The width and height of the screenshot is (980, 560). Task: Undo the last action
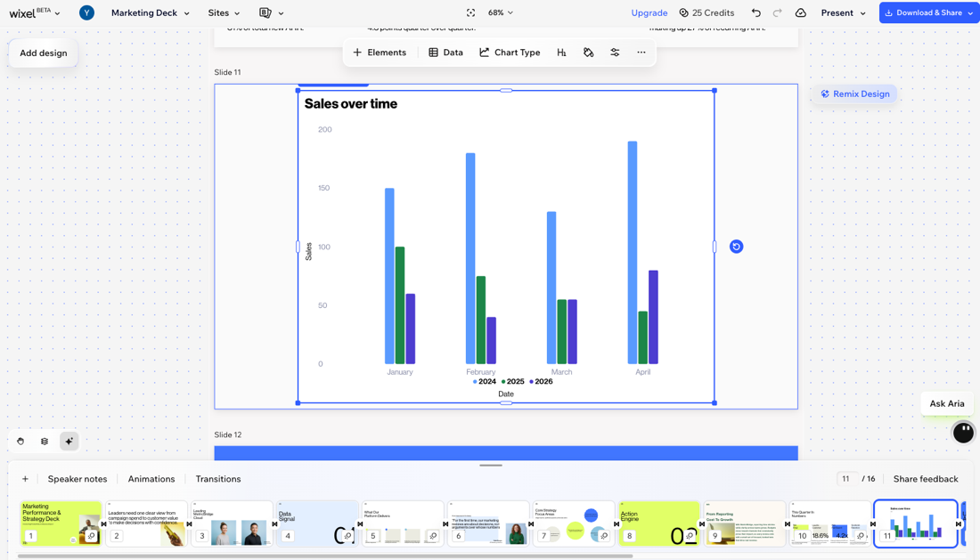tap(756, 12)
